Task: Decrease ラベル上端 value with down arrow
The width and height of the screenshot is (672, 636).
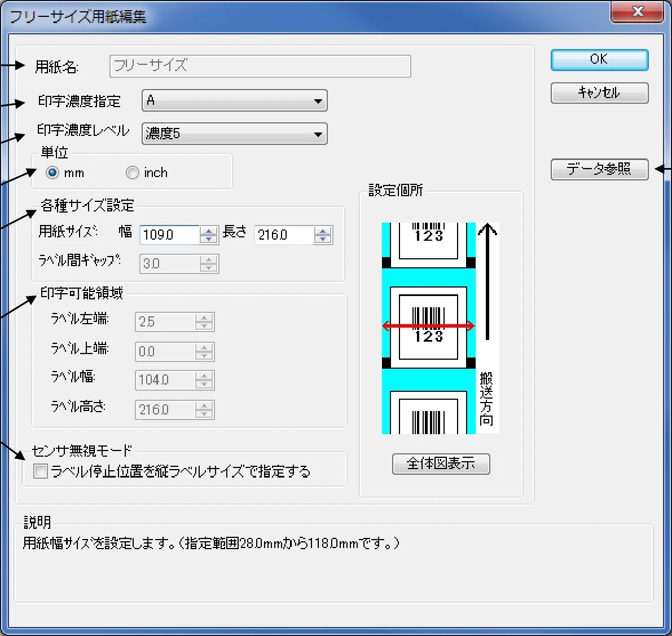Action: click(x=204, y=356)
